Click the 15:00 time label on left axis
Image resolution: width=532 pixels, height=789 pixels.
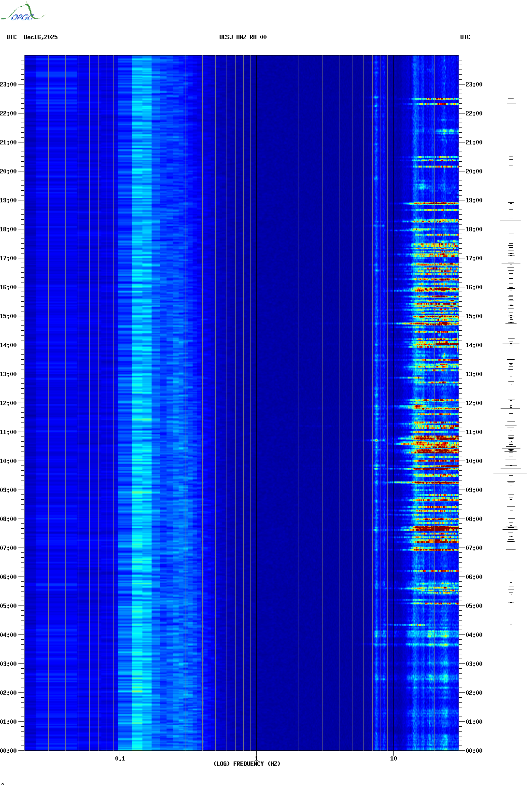click(x=8, y=316)
